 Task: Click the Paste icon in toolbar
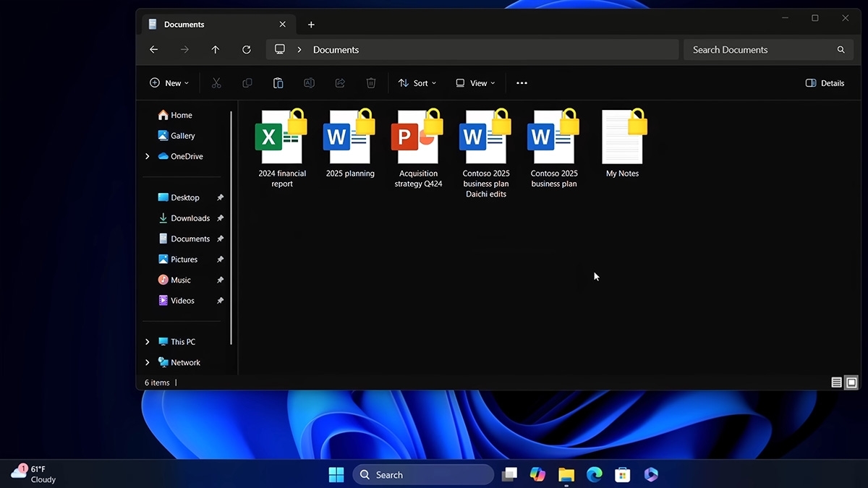click(278, 83)
